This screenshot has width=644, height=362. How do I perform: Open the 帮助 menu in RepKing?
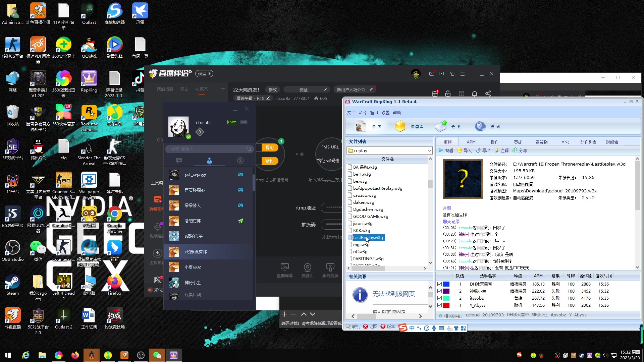397,113
